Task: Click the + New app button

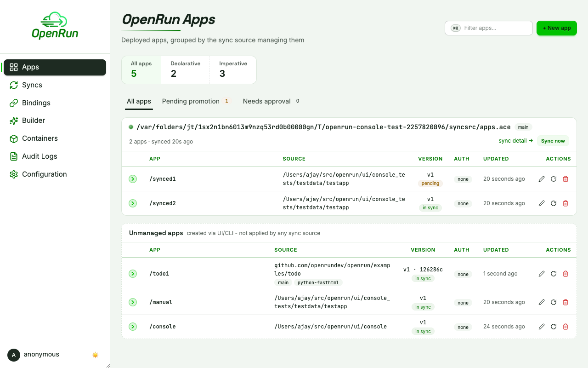Action: pos(557,28)
